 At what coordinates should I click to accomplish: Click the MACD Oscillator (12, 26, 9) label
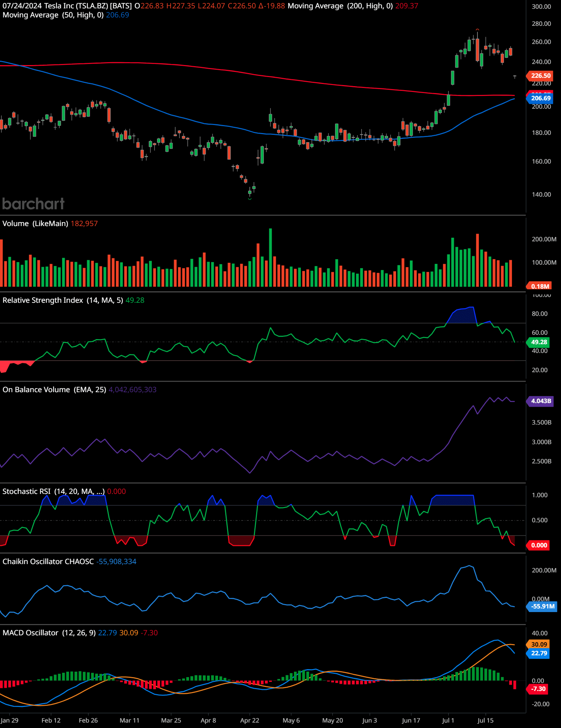[49, 633]
